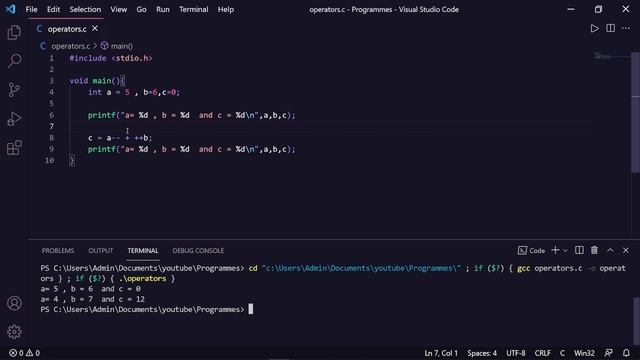
Task: Open the Extensions view
Action: (x=14, y=148)
